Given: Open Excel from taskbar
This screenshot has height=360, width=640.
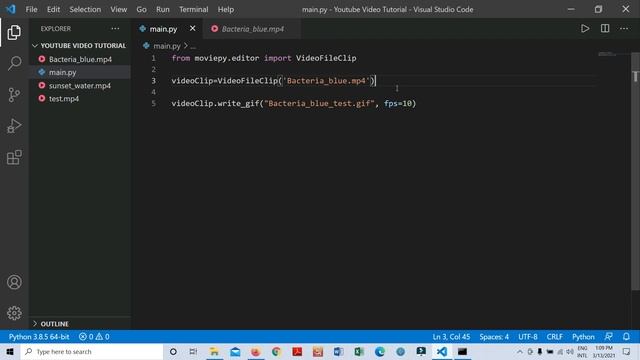Looking at the screenshot, I should point(359,351).
